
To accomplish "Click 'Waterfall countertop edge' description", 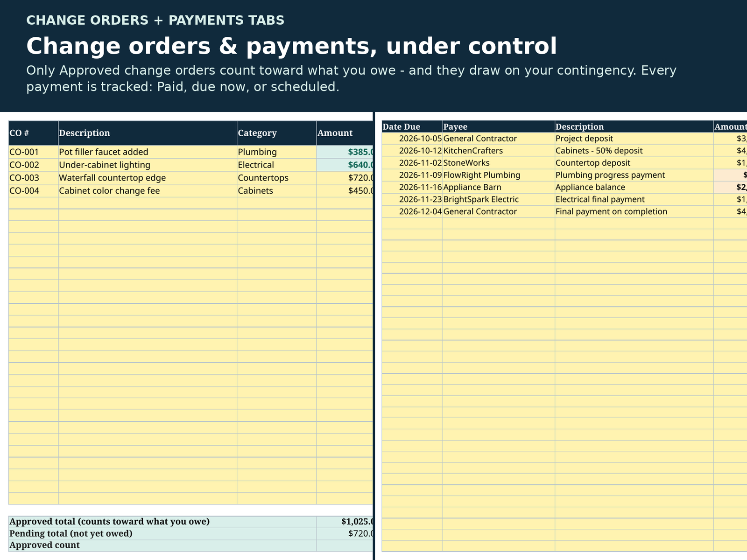I will [x=148, y=178].
